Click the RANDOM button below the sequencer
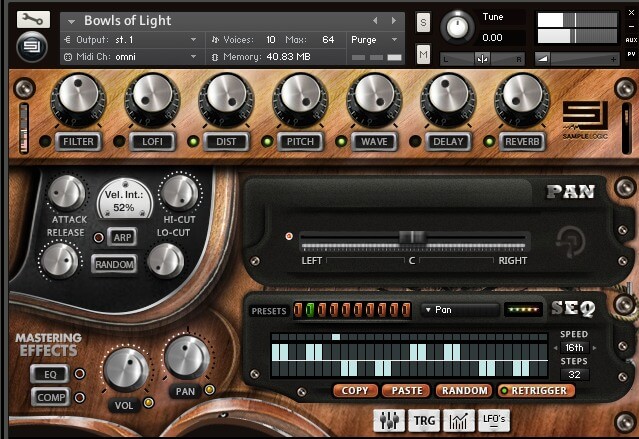Image resolution: width=639 pixels, height=439 pixels. click(x=464, y=391)
